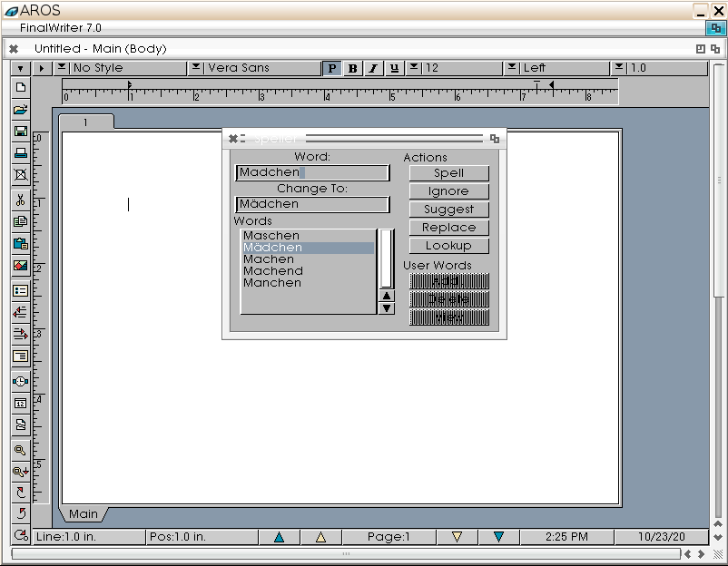
Task: Go to next page light down triangle
Action: pyautogui.click(x=457, y=537)
